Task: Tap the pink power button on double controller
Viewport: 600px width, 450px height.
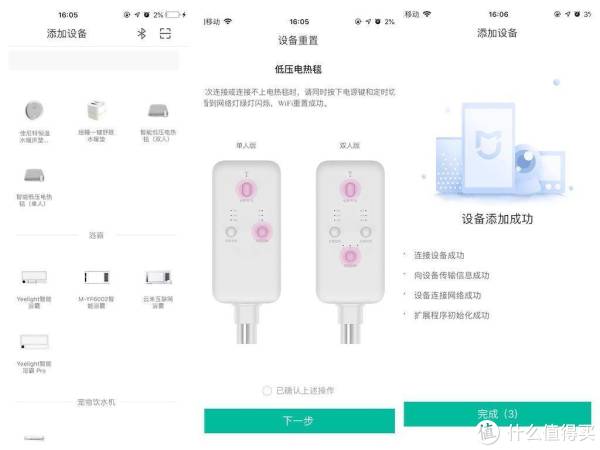Action: tap(350, 189)
